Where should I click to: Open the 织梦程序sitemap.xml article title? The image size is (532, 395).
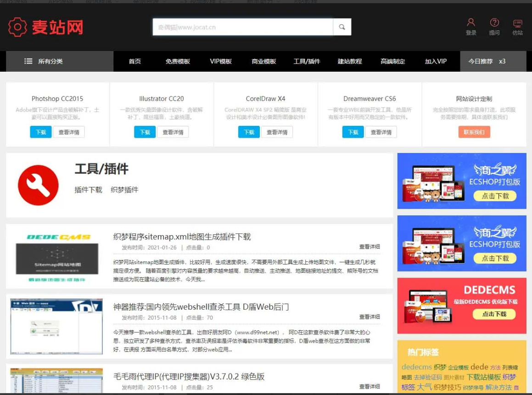pos(182,237)
